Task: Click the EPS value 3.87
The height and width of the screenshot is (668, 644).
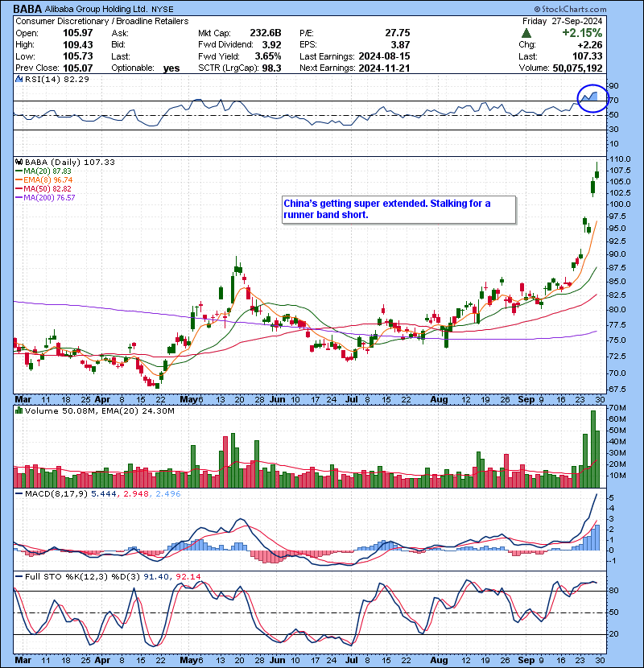Action: pos(400,45)
